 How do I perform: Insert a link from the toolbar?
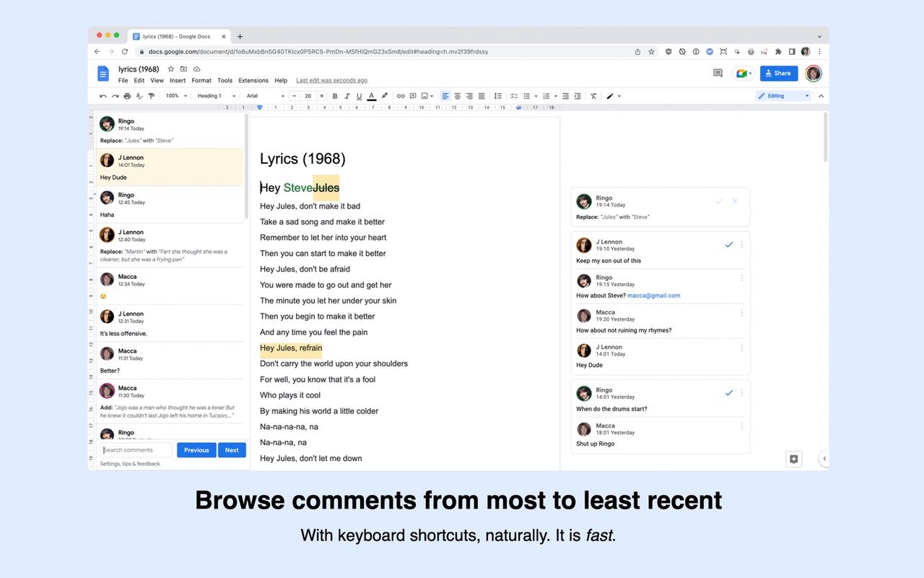(x=401, y=96)
